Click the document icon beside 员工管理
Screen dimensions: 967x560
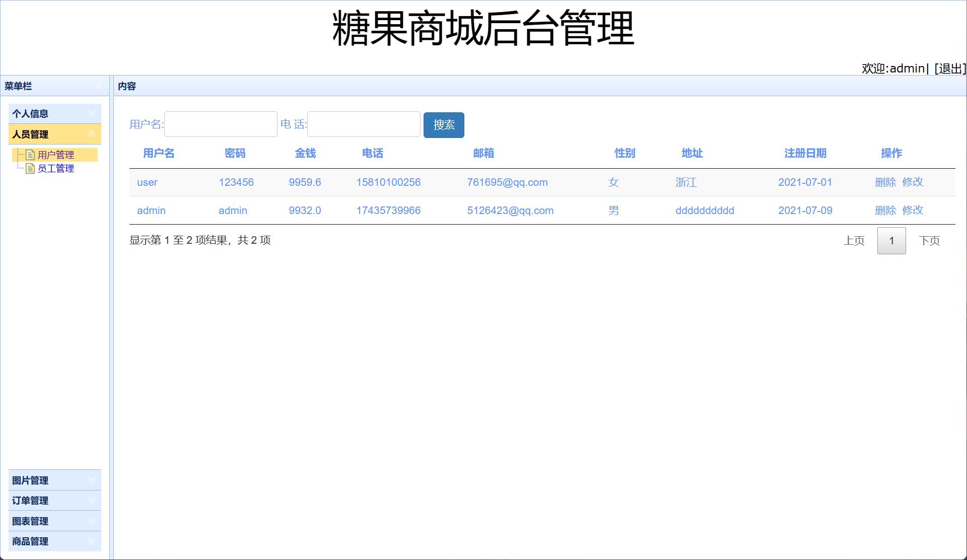(30, 169)
